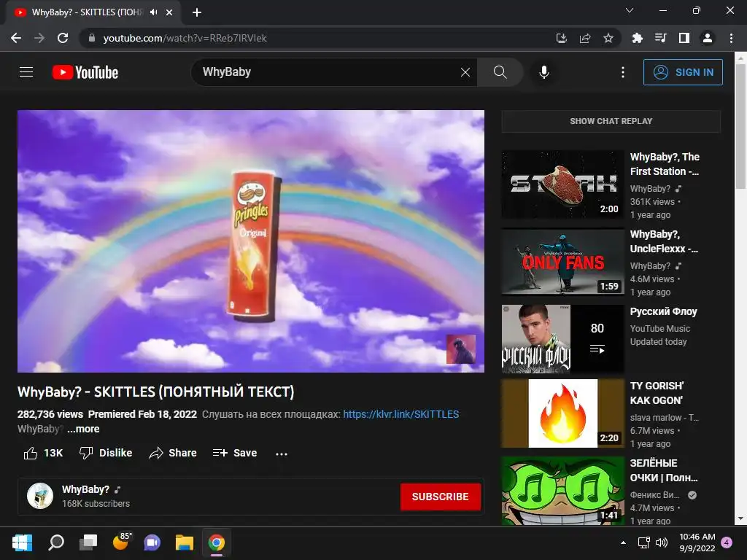Subscribe to WhyBaby? channel
The height and width of the screenshot is (560, 747).
click(440, 497)
